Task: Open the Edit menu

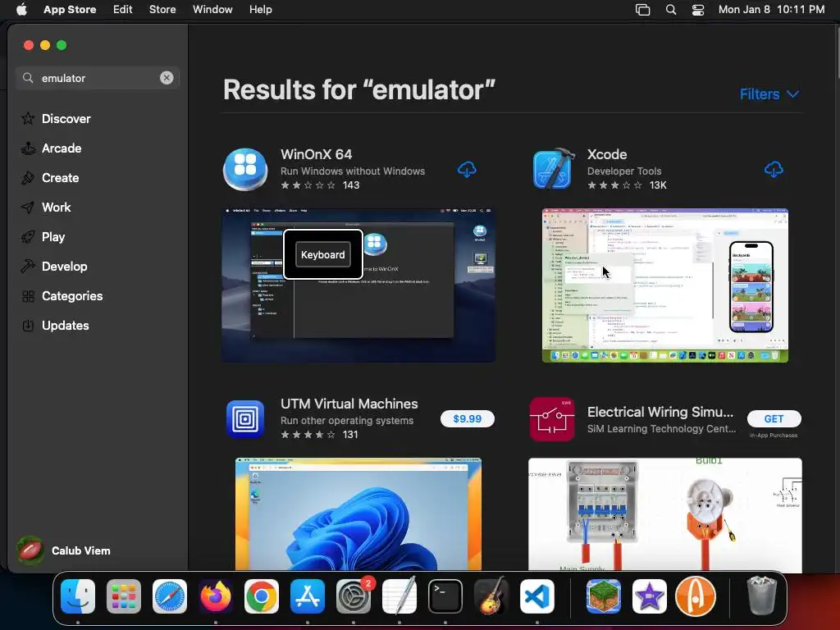Action: pos(123,10)
